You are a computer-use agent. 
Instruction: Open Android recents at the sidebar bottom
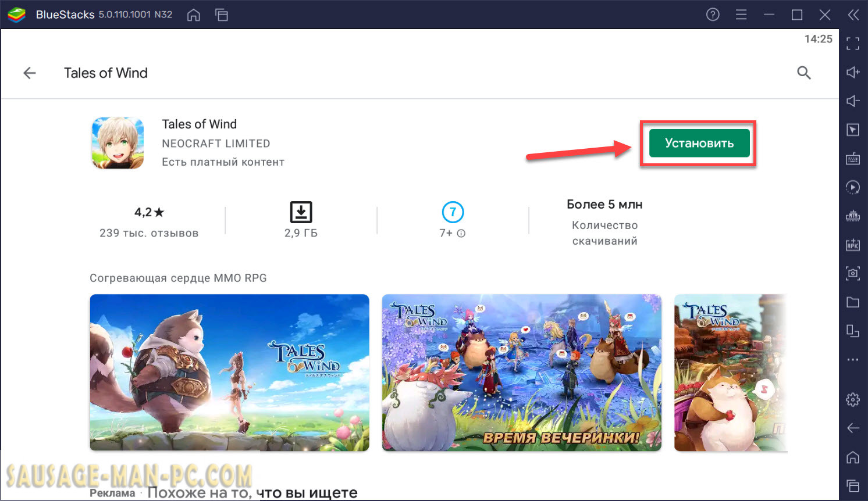coord(853,486)
